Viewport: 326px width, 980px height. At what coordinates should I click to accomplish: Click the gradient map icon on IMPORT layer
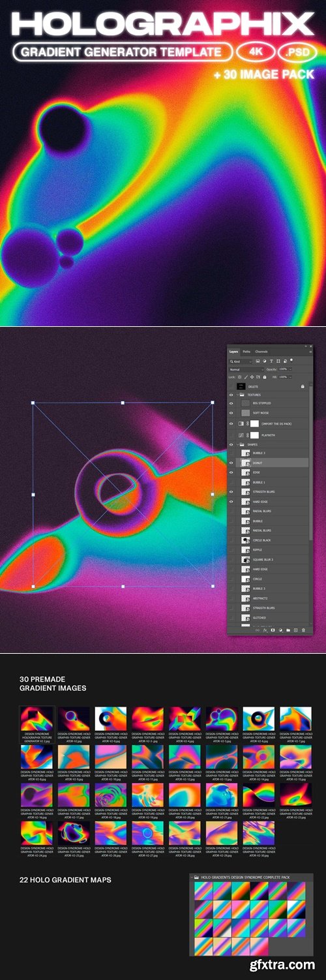tap(241, 423)
